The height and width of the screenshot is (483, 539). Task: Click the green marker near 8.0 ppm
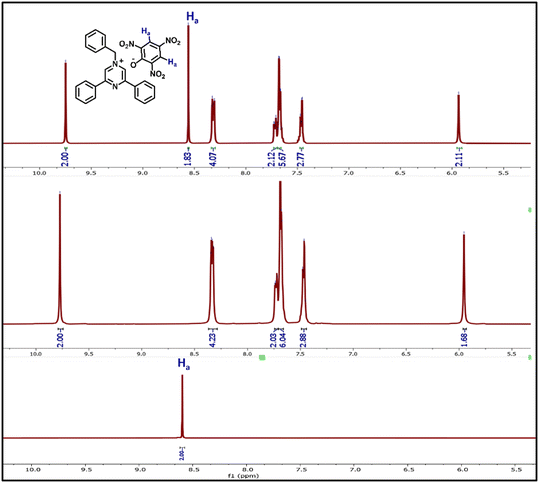pos(262,358)
